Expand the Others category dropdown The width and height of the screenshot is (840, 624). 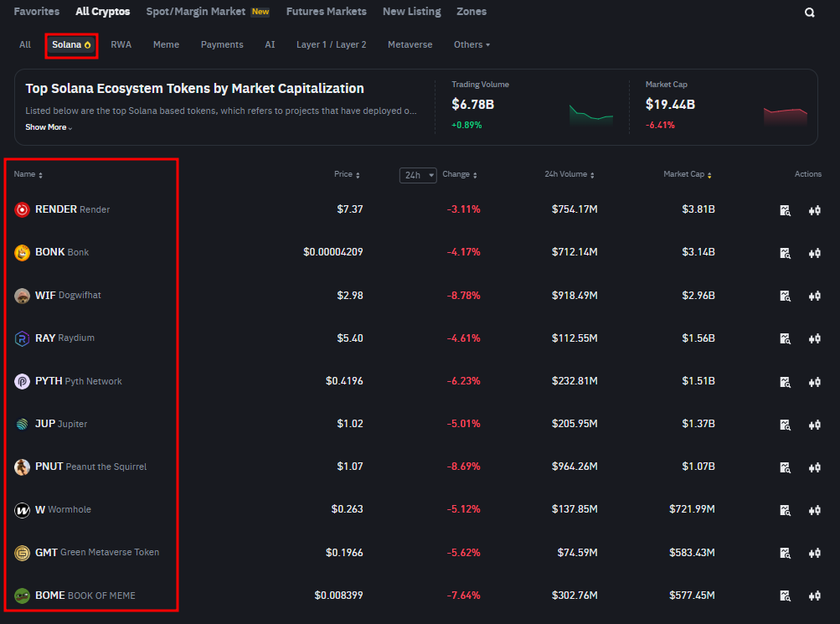pyautogui.click(x=472, y=44)
